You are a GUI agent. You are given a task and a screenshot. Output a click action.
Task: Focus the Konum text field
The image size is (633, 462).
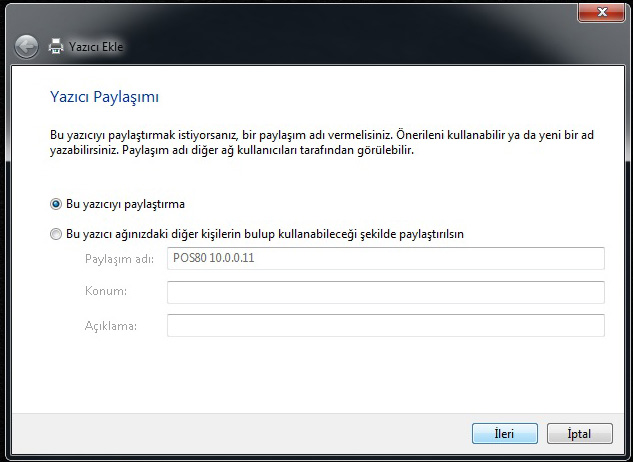click(x=385, y=292)
